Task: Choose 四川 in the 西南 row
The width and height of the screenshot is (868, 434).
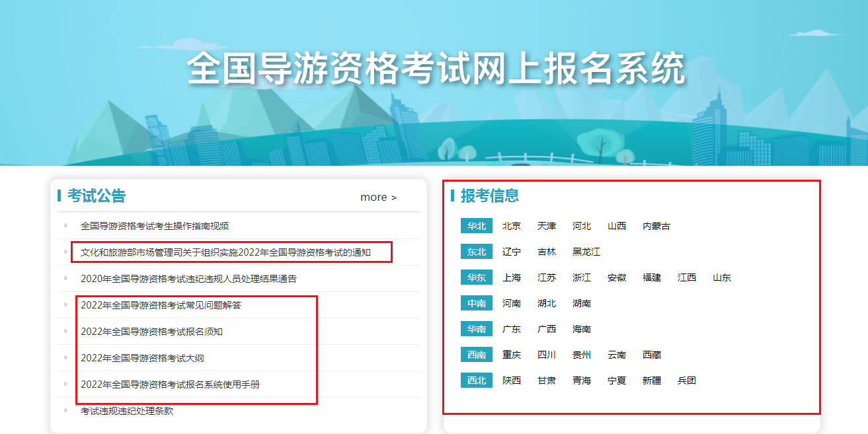Action: click(546, 355)
